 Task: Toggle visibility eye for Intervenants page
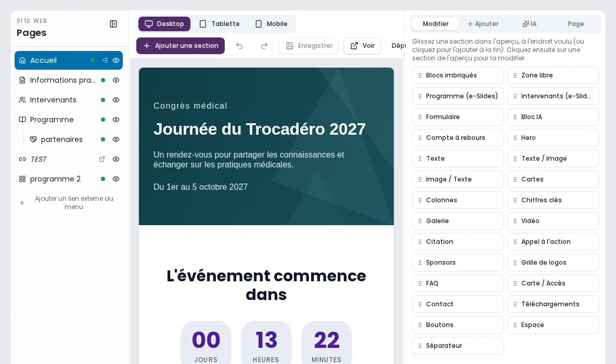click(x=116, y=100)
